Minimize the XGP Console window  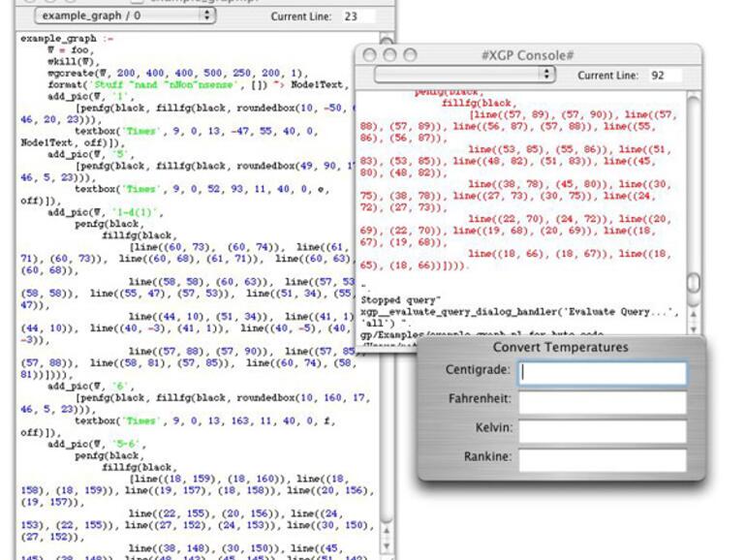click(390, 55)
